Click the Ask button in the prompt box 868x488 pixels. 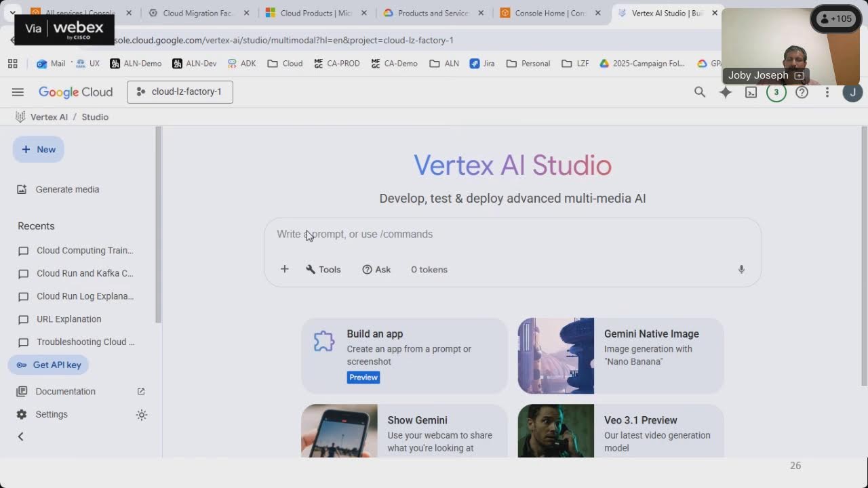(x=376, y=270)
